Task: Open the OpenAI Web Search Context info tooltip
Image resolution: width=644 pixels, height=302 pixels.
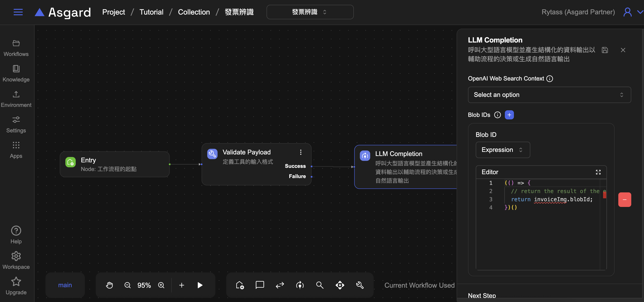Action: coord(550,78)
